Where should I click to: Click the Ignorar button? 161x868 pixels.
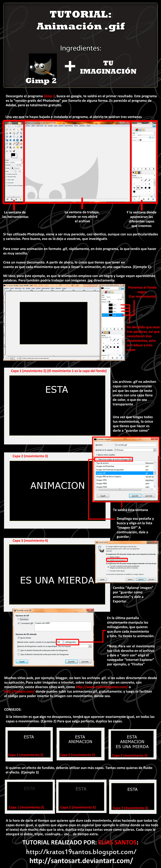[x=130, y=580]
